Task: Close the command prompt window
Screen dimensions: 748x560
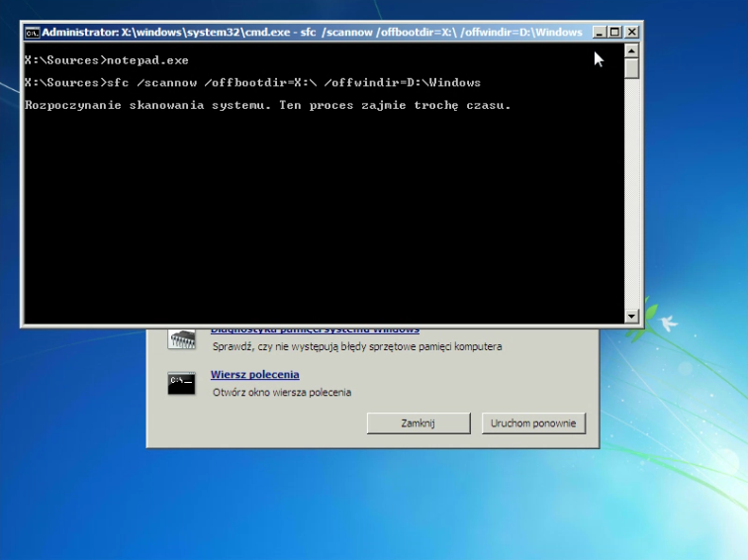Action: (631, 32)
